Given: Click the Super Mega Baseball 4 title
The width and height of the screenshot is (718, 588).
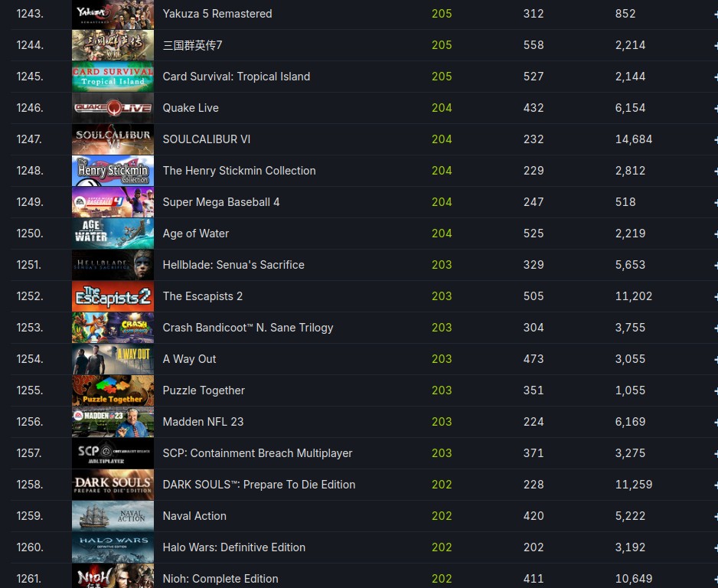Looking at the screenshot, I should [221, 202].
